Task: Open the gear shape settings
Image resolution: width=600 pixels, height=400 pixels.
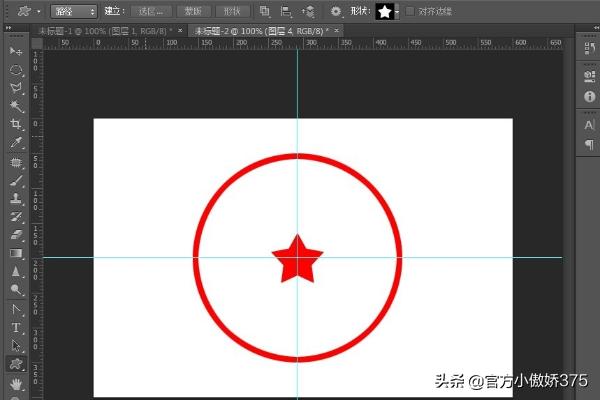Action: (336, 11)
